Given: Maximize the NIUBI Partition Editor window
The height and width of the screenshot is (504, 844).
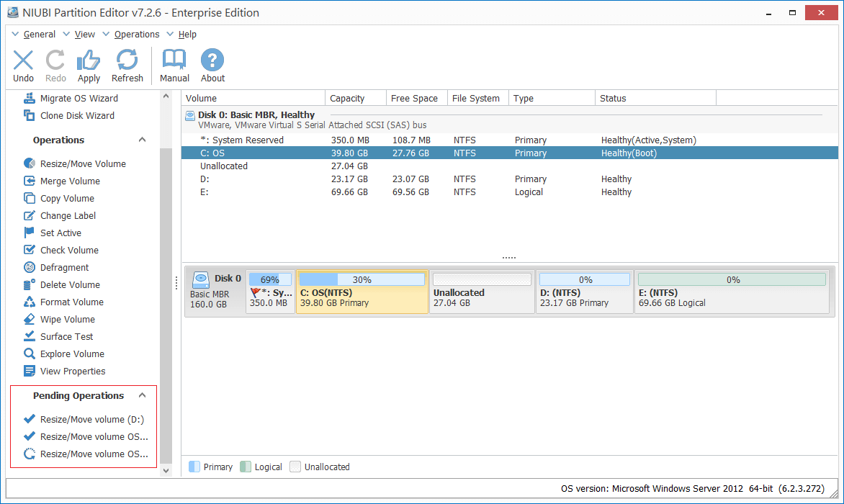Looking at the screenshot, I should tap(792, 12).
